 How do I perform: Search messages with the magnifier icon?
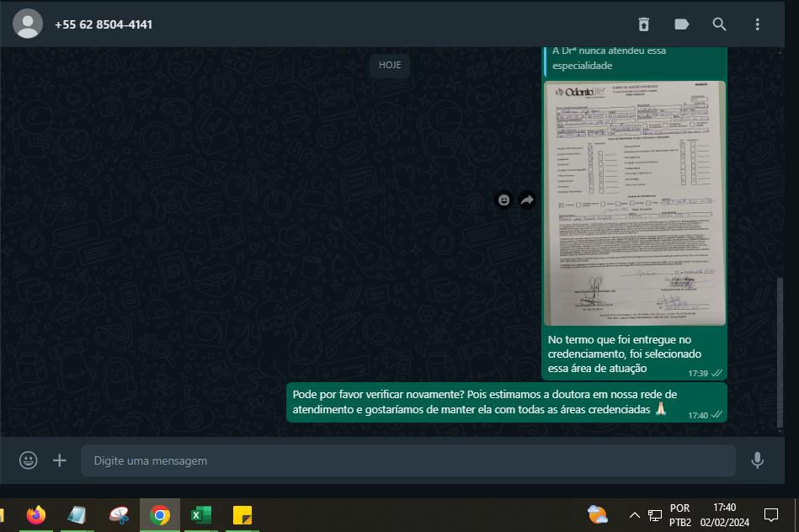pos(720,24)
